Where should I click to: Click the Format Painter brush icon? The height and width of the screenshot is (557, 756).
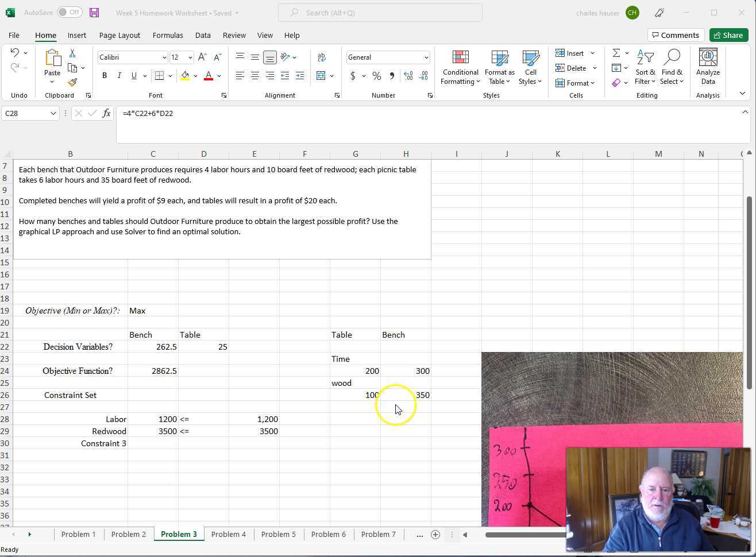tap(72, 83)
